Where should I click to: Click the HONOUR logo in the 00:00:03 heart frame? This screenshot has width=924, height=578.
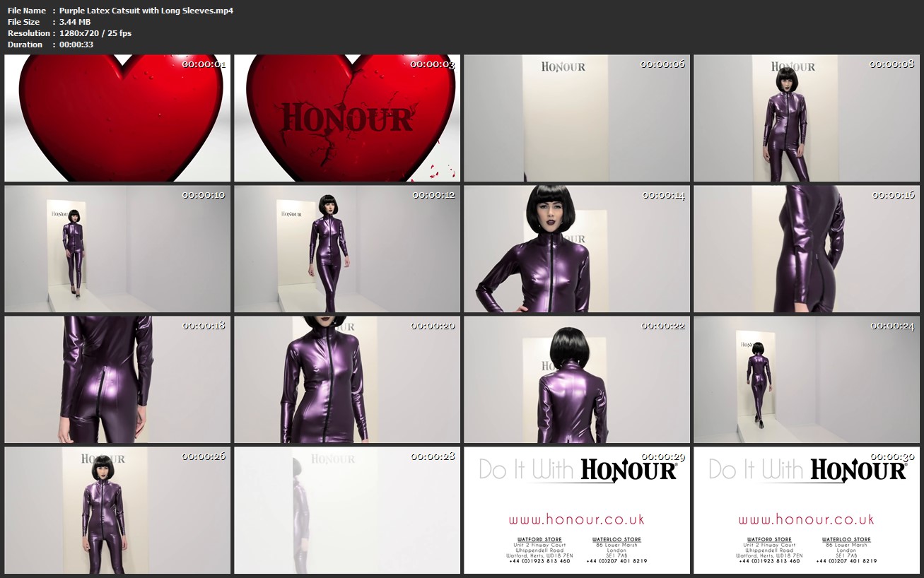(346, 119)
